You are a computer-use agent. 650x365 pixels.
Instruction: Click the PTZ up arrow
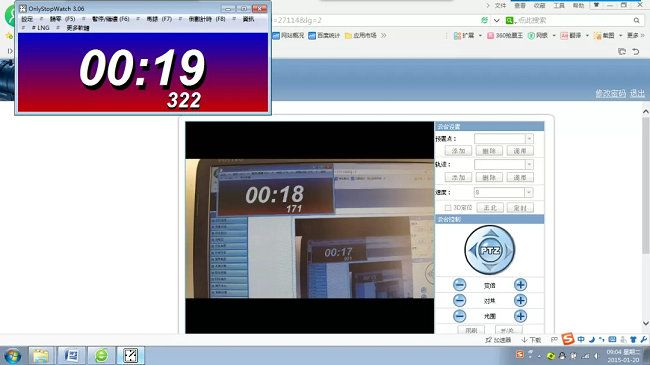pos(490,234)
